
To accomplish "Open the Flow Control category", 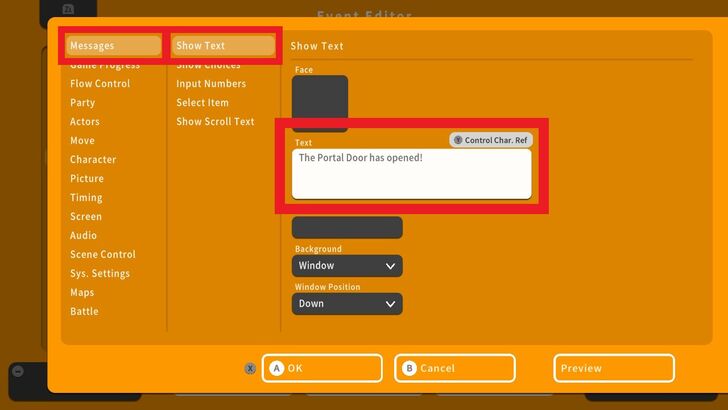I will tap(100, 84).
